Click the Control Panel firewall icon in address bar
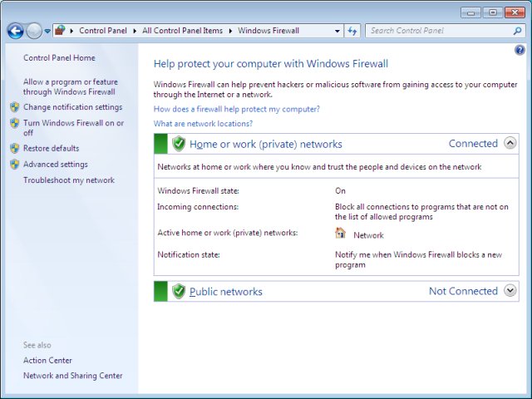The height and width of the screenshot is (399, 532). pyautogui.click(x=60, y=31)
